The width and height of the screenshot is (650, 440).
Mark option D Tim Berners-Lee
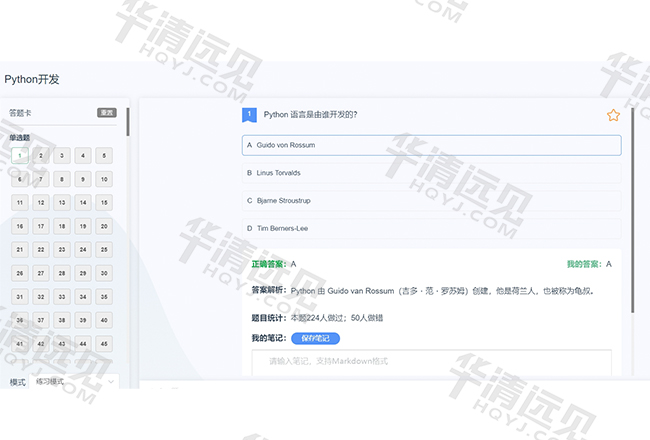(x=431, y=228)
